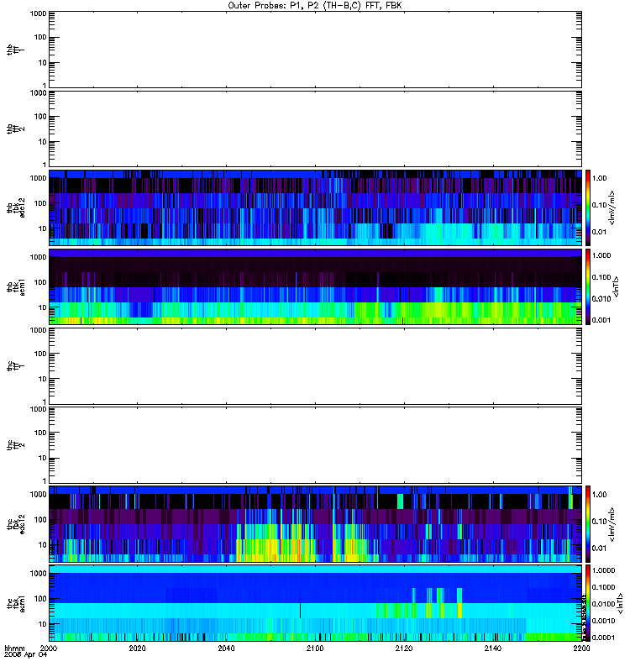
Task: Click the 0.0001 label on thc scm1 colorbar
Action: pyautogui.click(x=603, y=638)
